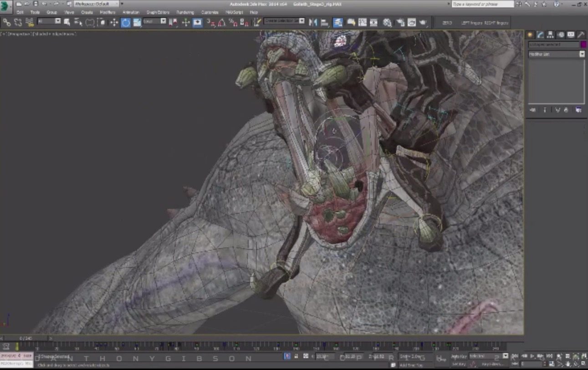Click the ZERO toolbar button

[x=447, y=22]
